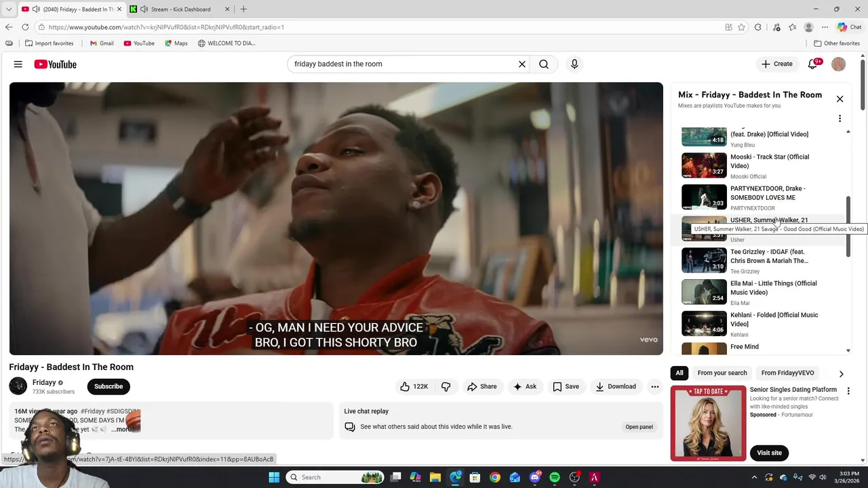Click the main video player
This screenshot has width=868, height=488.
(x=336, y=218)
